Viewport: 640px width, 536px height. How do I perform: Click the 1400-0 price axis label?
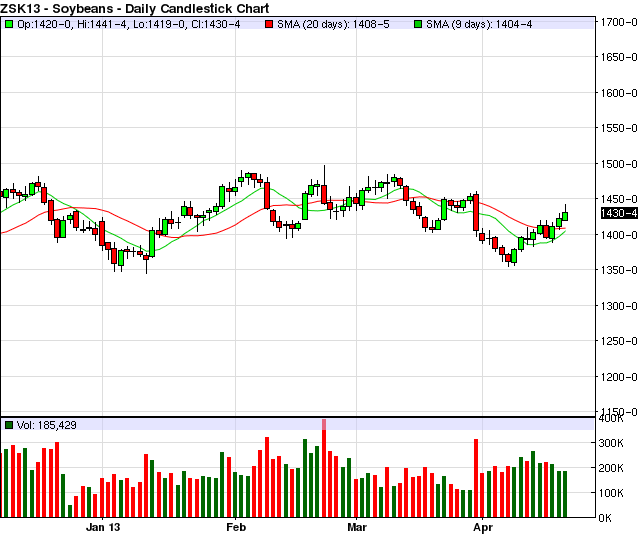coord(619,235)
